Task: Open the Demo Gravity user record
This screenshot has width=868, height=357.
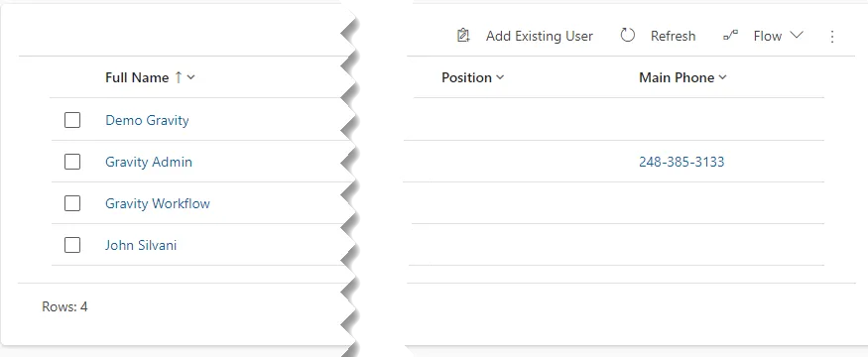Action: pyautogui.click(x=147, y=121)
